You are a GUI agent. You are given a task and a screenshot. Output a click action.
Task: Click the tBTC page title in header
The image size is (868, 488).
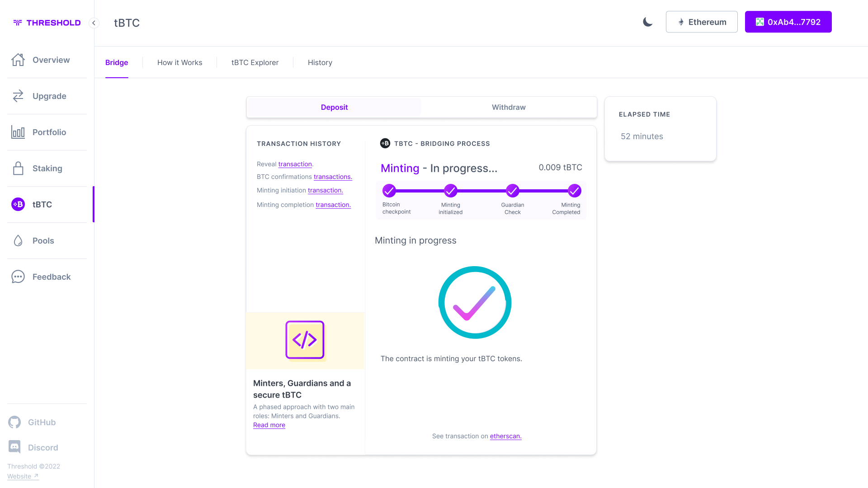pyautogui.click(x=127, y=23)
